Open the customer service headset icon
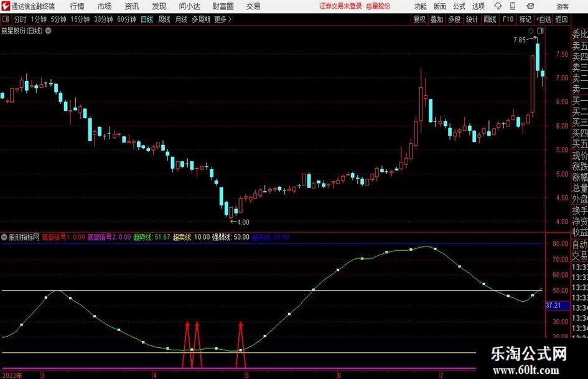Screen dimensions: 588x379 coord(498,6)
